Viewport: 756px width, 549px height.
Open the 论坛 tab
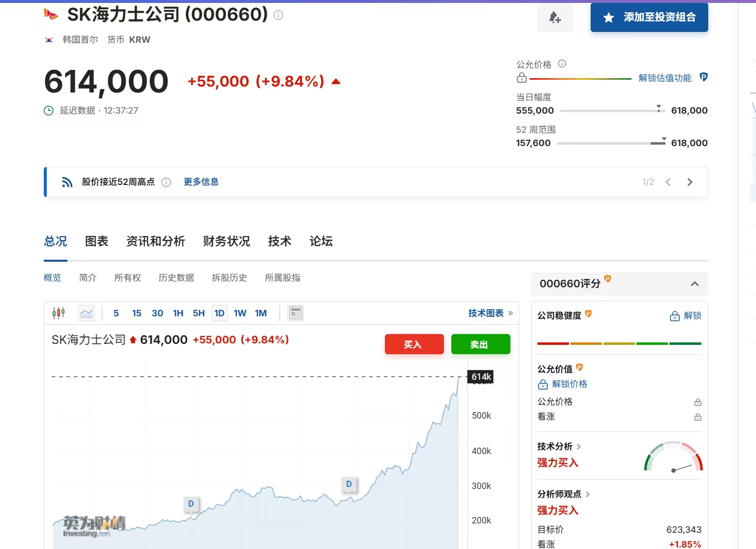pos(321,242)
